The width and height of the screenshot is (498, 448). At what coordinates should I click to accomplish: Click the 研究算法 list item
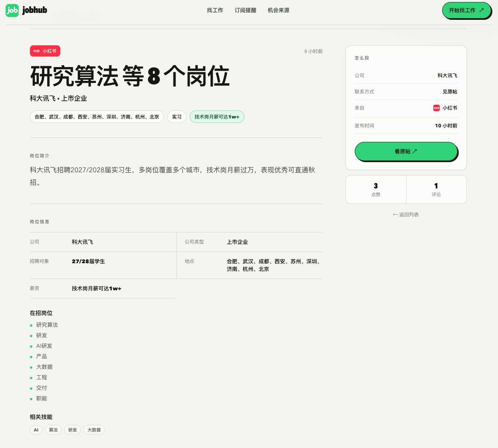pyautogui.click(x=47, y=325)
